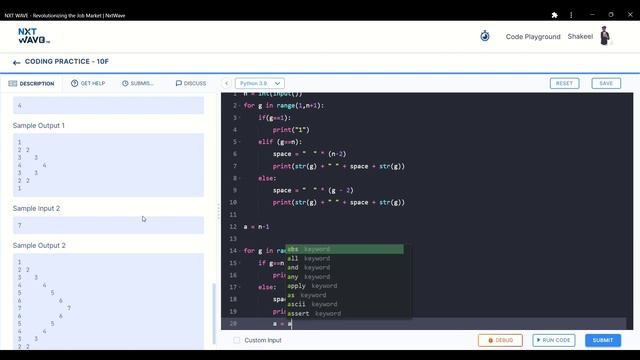Click the NxtWave logo
640x360 pixels.
[34, 36]
